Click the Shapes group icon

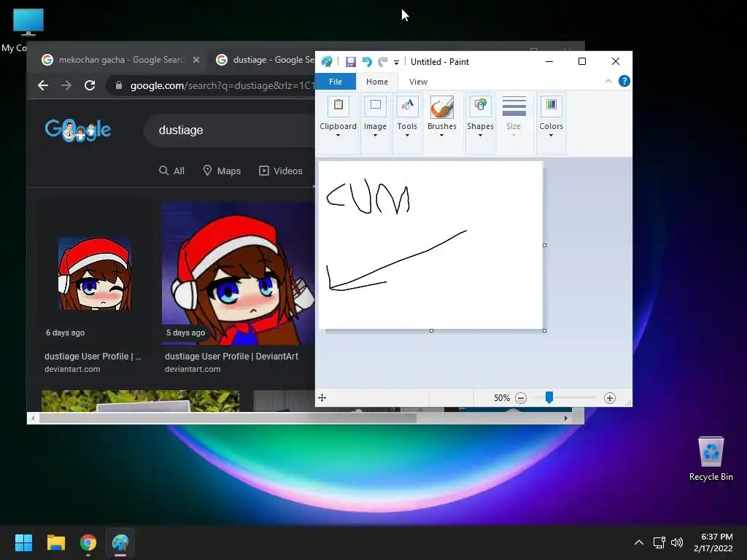pos(480,106)
